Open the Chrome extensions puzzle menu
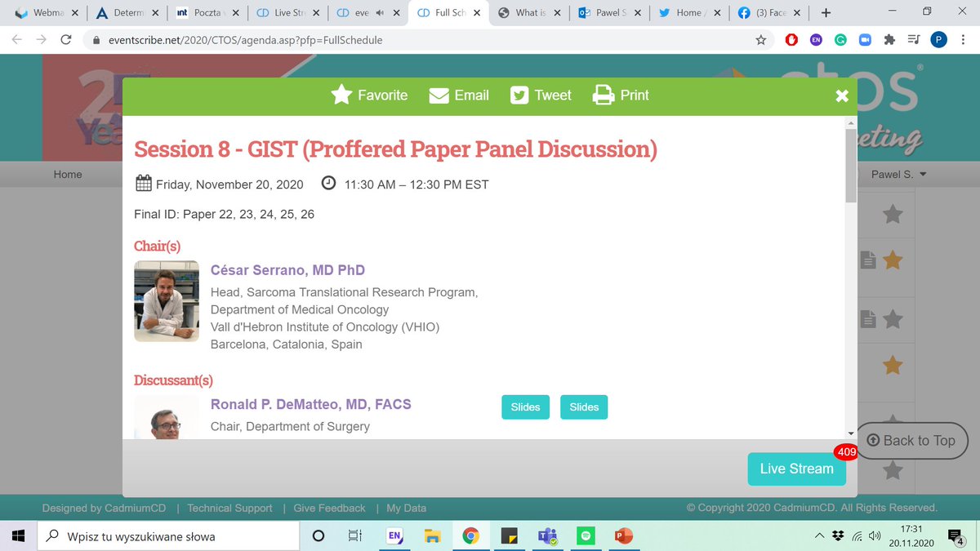The width and height of the screenshot is (980, 551). (x=889, y=38)
